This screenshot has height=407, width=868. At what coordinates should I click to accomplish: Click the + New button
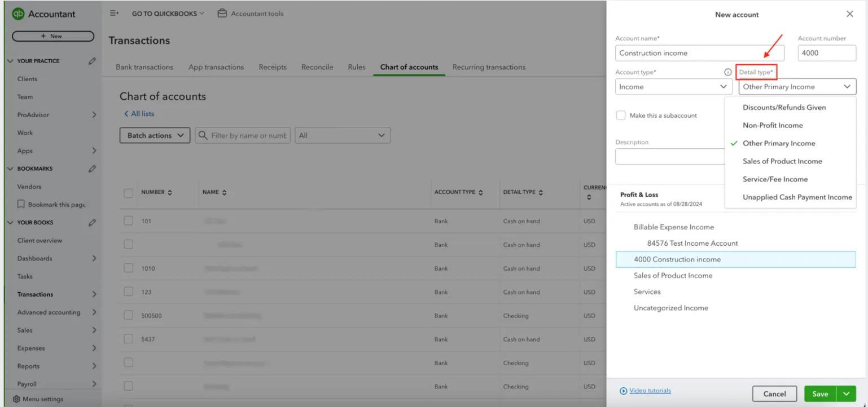53,36
